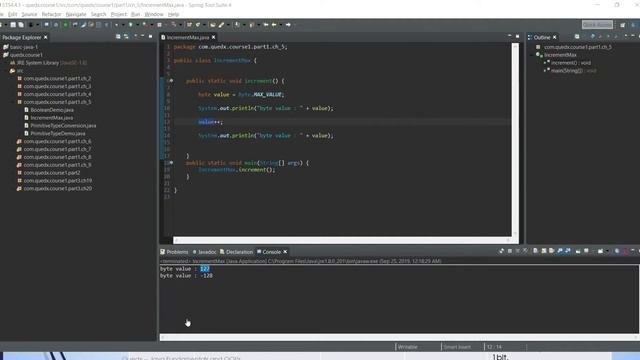The width and height of the screenshot is (640, 360).
Task: Click the console output line with -128
Action: tap(187, 276)
